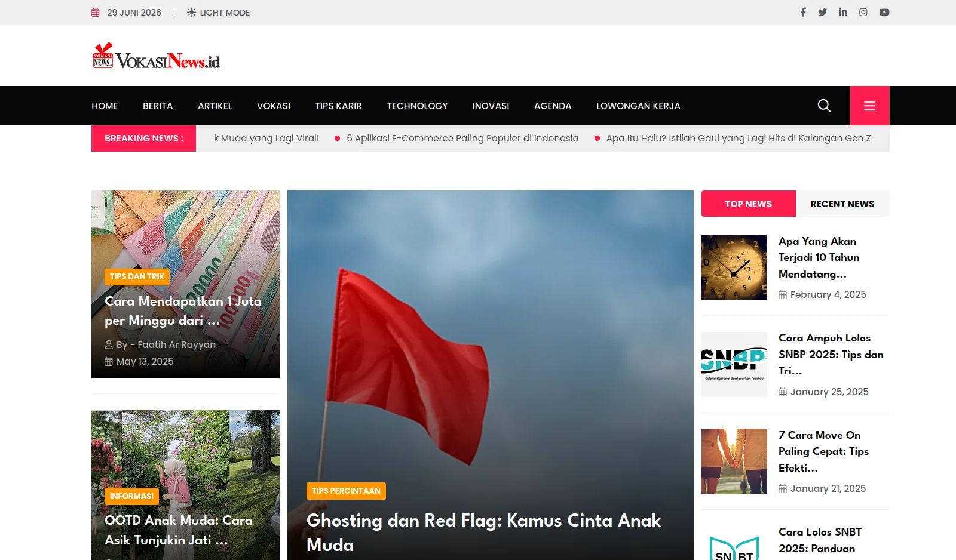Click the calendar icon beside top date
Screen dimensions: 956x560
click(x=96, y=13)
